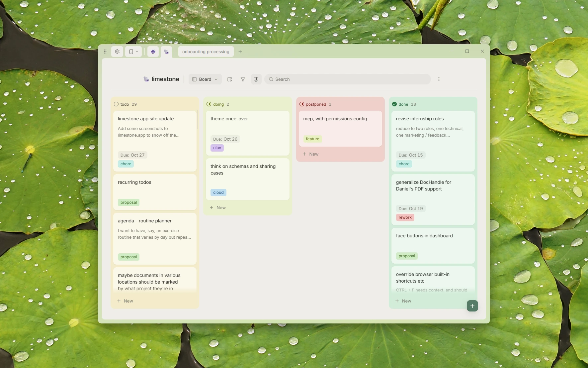Toggle the reader preview icon beside filter

256,79
